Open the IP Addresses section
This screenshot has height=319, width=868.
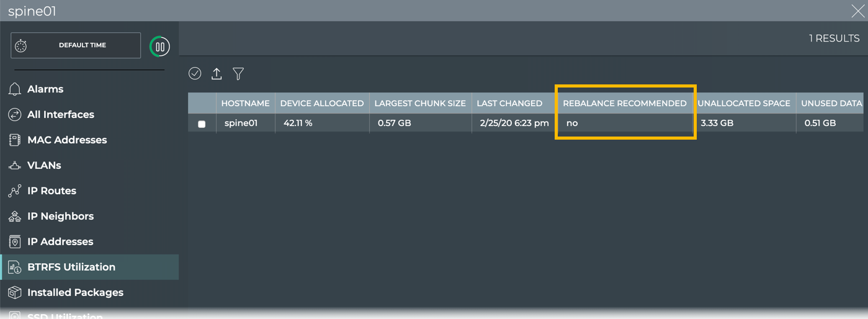(x=60, y=242)
